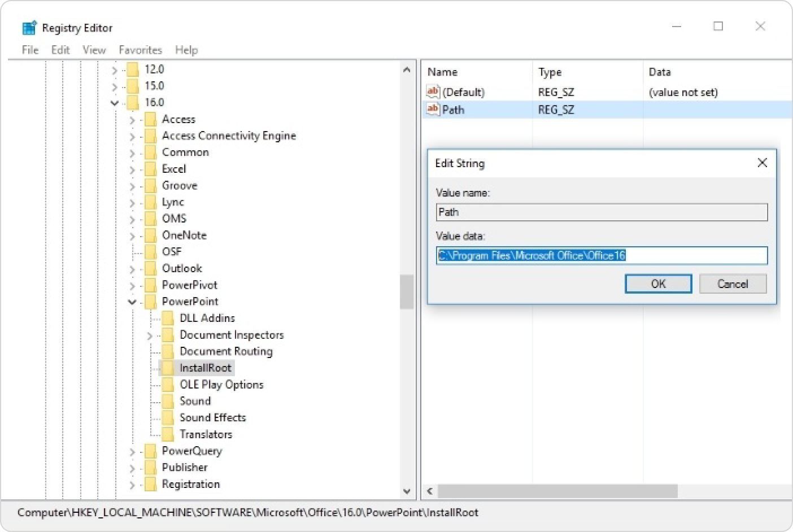Image resolution: width=793 pixels, height=532 pixels.
Task: Click the Registration folder icon
Action: 150,484
